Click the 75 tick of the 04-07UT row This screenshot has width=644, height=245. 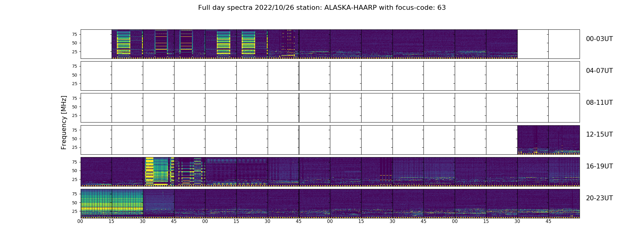click(x=75, y=66)
